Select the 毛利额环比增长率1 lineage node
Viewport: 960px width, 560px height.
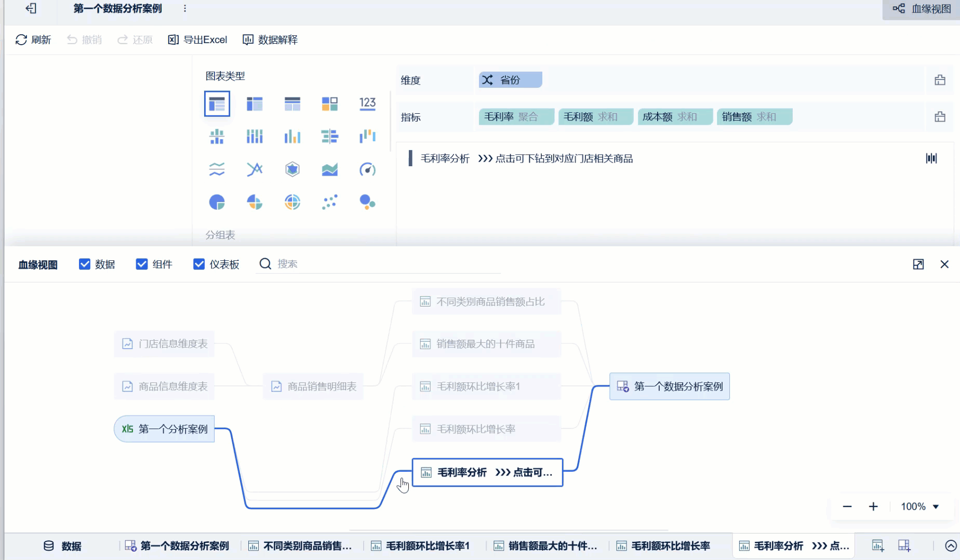point(487,386)
